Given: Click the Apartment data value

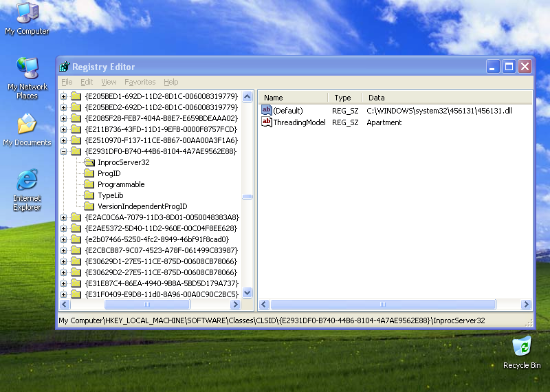Looking at the screenshot, I should pyautogui.click(x=384, y=122).
